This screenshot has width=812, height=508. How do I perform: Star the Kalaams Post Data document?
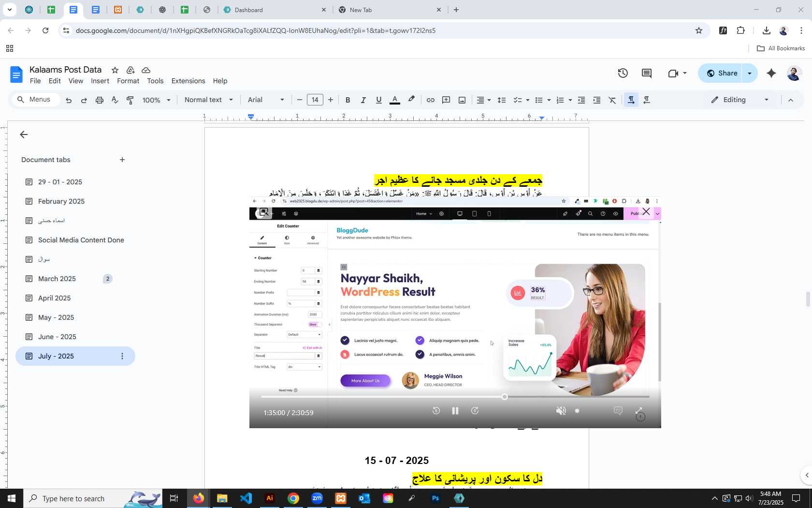pos(115,70)
